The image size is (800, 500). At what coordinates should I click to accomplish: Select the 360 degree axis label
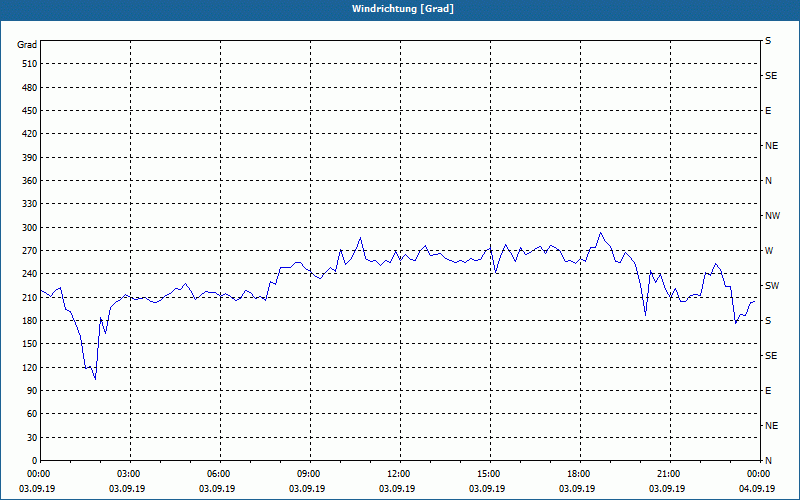30,181
